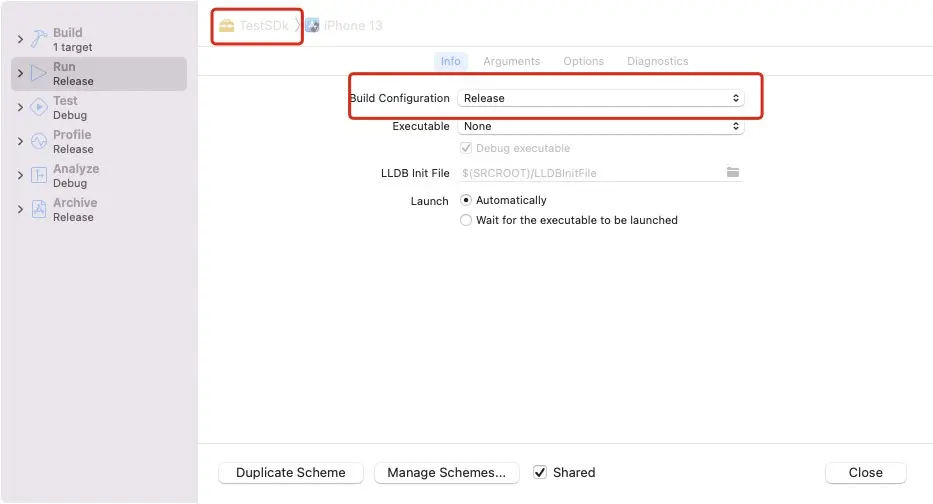
Task: Click the Manage Schemes button
Action: 446,472
